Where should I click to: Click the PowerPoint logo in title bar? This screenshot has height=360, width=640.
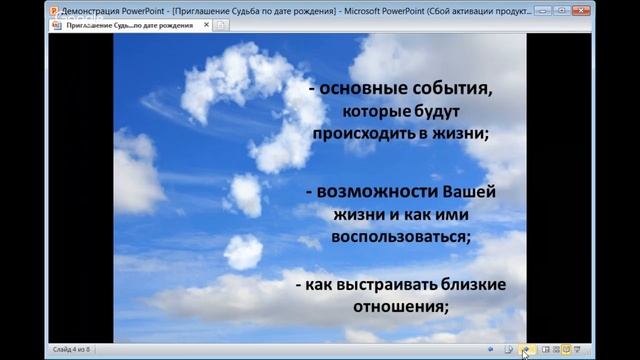coord(54,11)
